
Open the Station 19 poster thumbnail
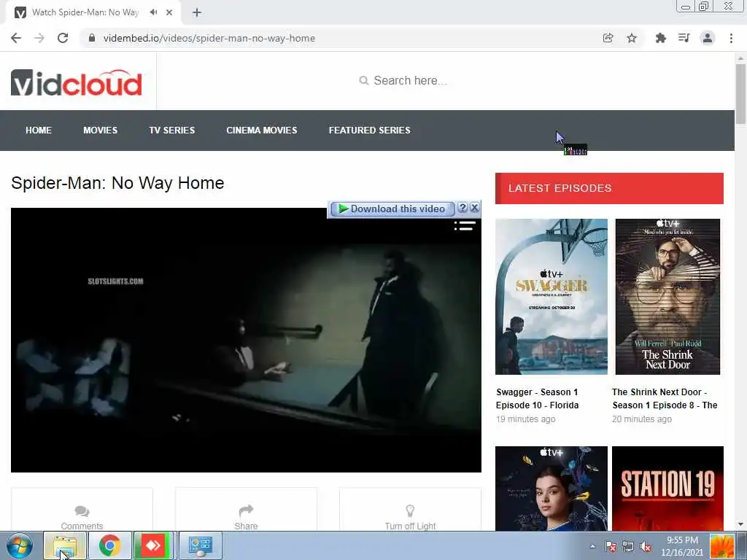667,489
